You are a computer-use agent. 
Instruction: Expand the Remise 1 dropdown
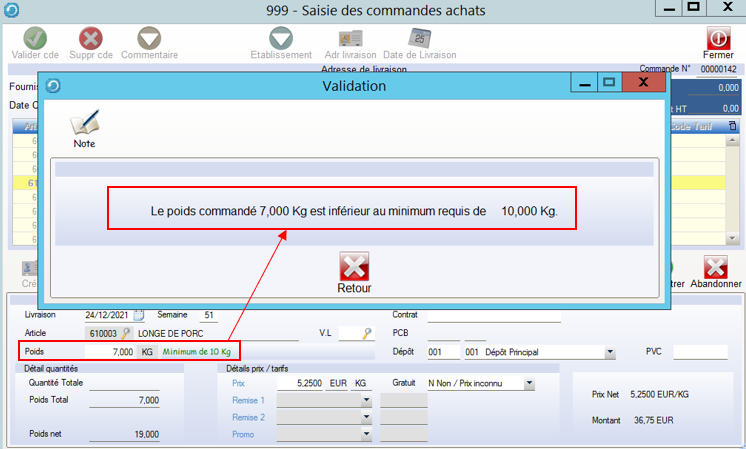click(x=366, y=400)
